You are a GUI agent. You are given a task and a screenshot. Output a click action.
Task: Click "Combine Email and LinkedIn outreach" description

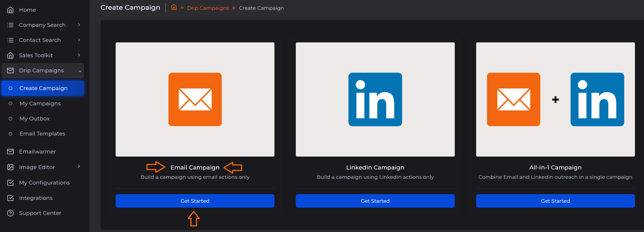[x=555, y=177]
